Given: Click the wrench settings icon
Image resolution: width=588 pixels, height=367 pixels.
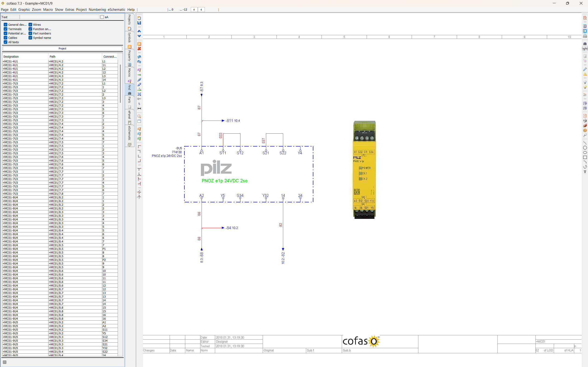Looking at the screenshot, I should pyautogui.click(x=585, y=69).
